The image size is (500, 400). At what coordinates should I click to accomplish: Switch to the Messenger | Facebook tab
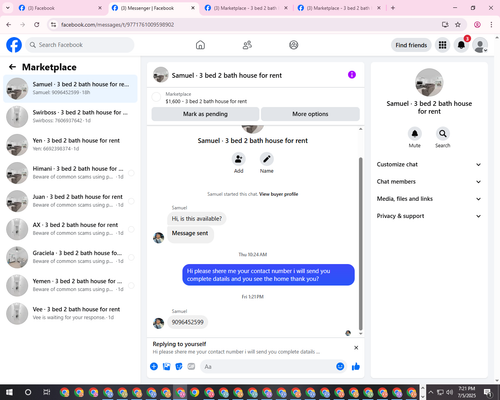tap(154, 8)
